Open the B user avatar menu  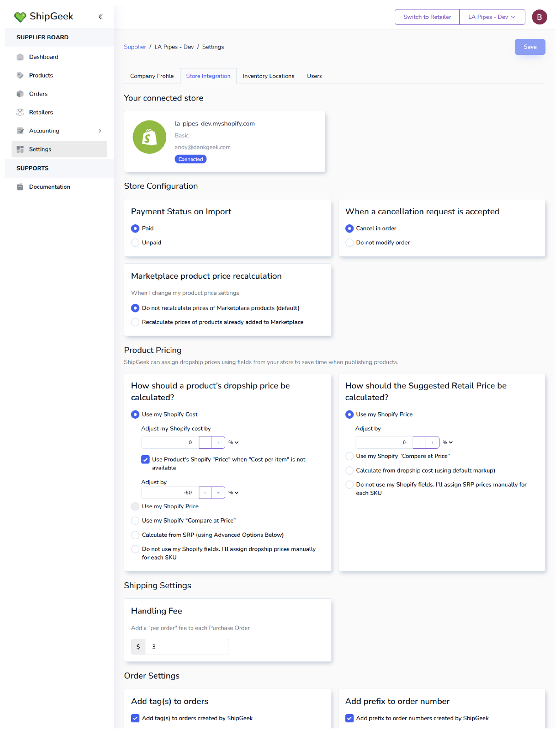click(x=539, y=17)
